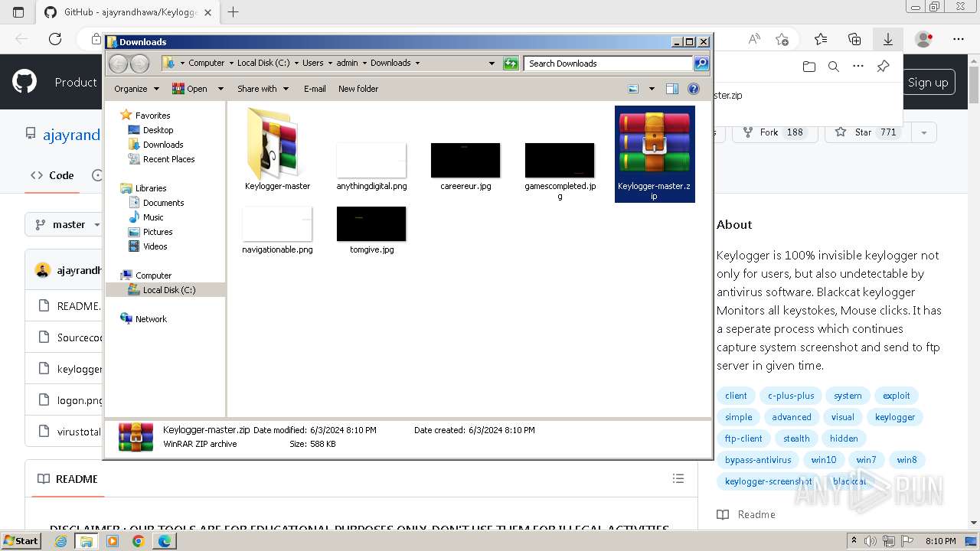
Task: Open the Organize menu
Action: point(136,89)
